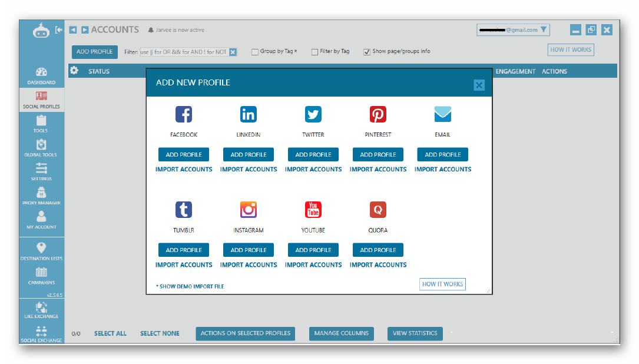Open the gmail account dropdown

coord(513,30)
